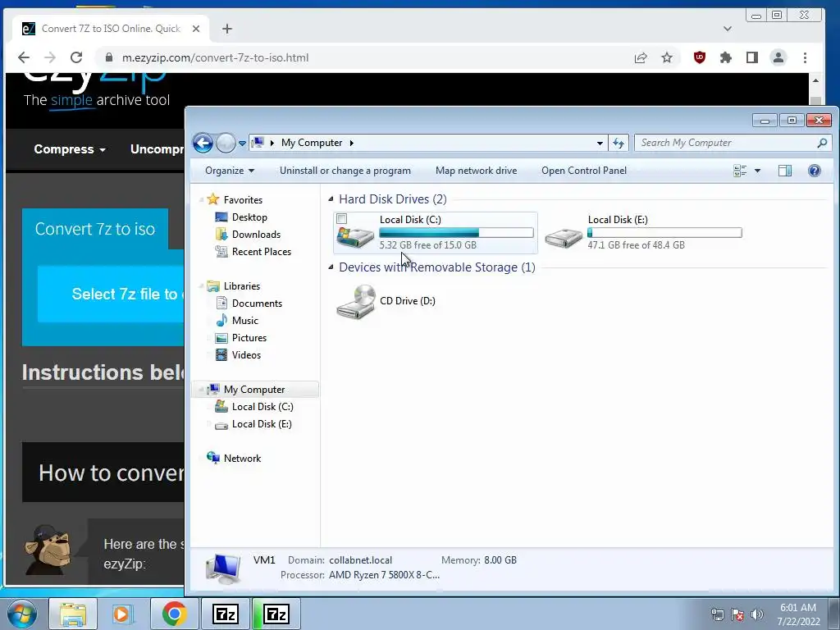
Task: Click Map network drive
Action: [476, 171]
